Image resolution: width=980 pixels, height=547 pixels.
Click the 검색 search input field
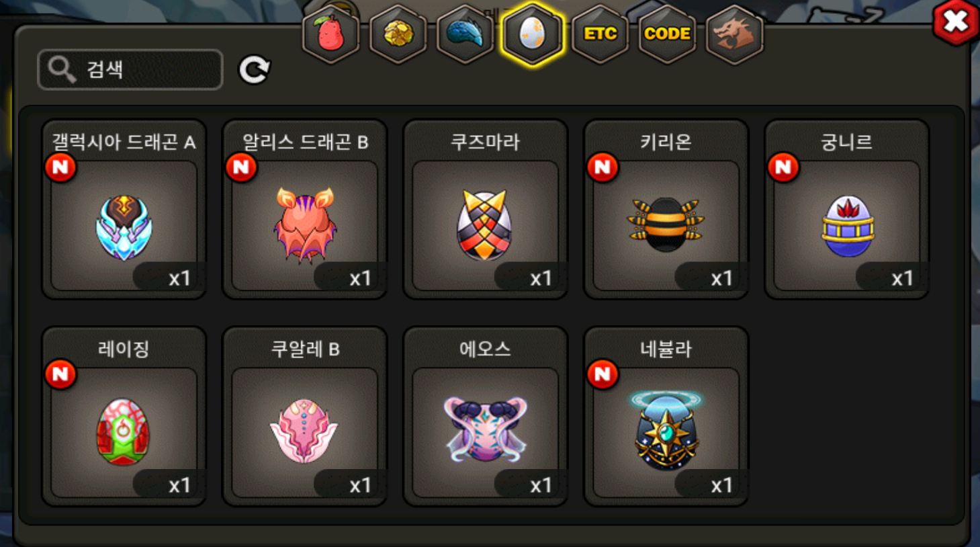pyautogui.click(x=130, y=69)
